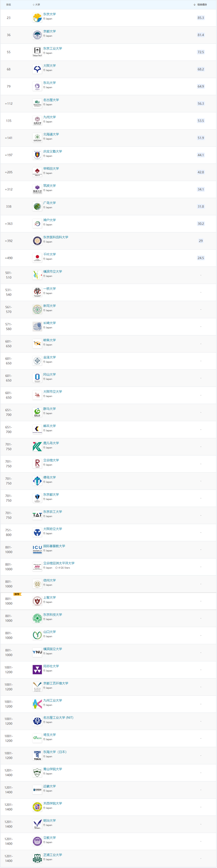This screenshot has height=868, width=217.
Task: Click the Ritsumeikan red R logo
Action: [37, 463]
